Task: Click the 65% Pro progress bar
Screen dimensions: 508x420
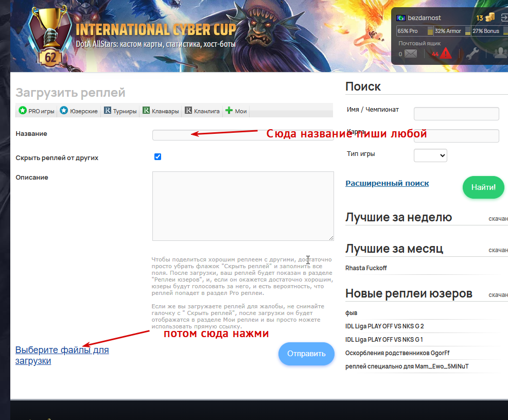Action: click(415, 31)
